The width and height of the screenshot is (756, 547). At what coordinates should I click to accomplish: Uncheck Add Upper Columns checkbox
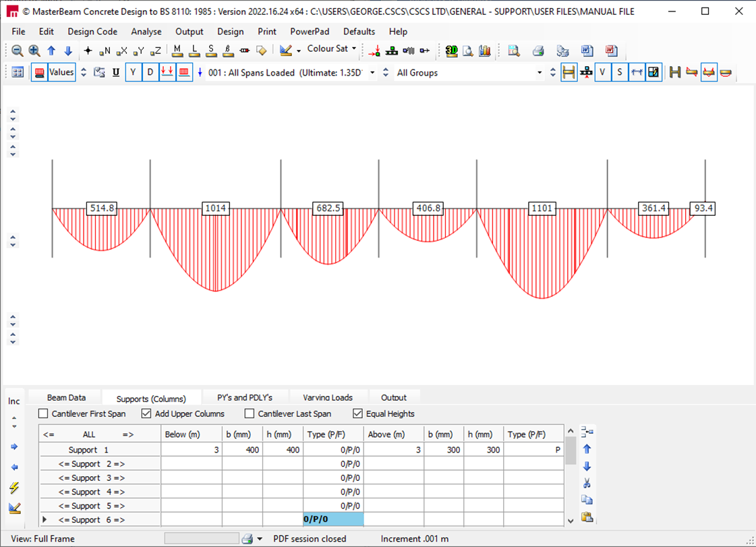pos(147,413)
